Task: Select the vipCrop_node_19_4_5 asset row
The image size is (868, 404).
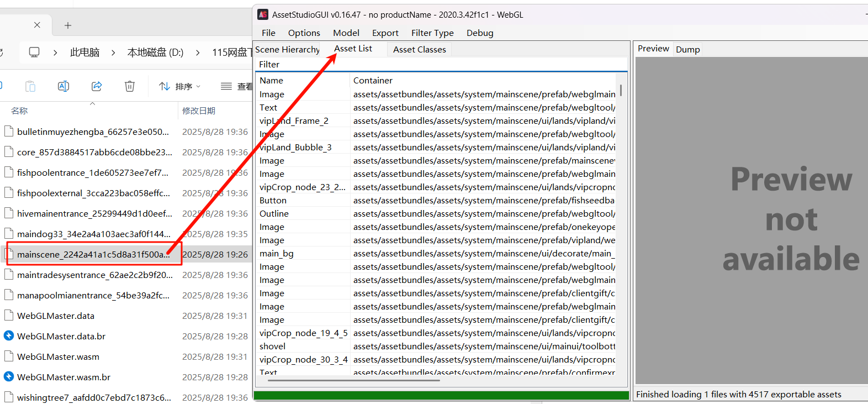Action: 436,333
